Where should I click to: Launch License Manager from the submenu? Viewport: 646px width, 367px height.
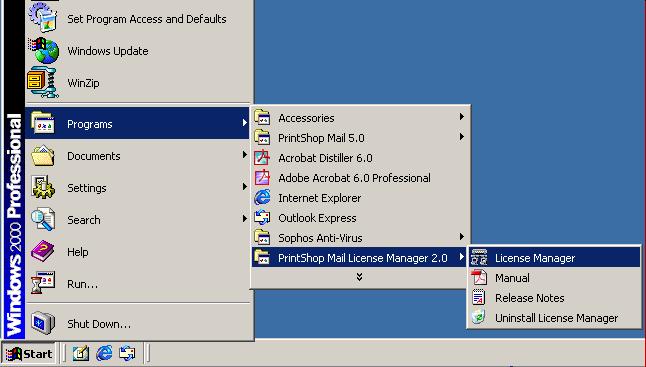coord(555,258)
